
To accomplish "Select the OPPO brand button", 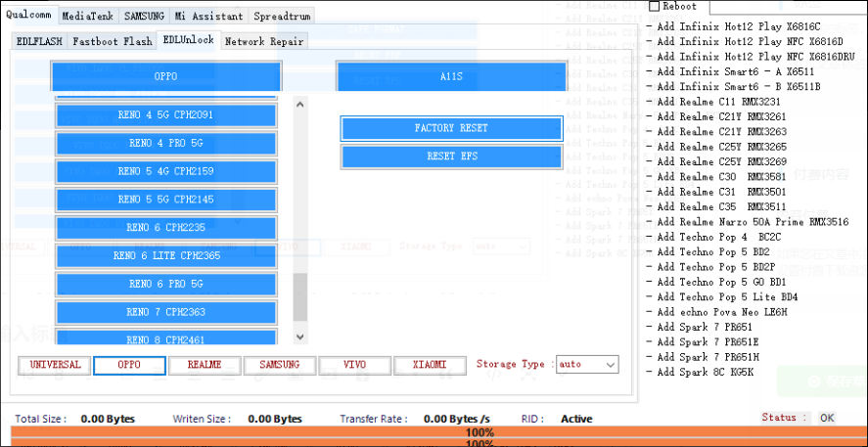I will point(129,365).
